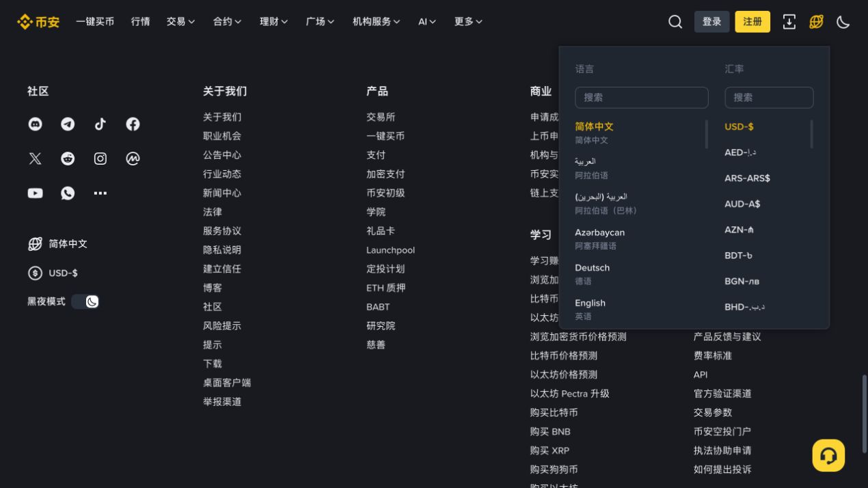The width and height of the screenshot is (868, 488).
Task: Open the Reddit community icon
Action: [x=68, y=159]
